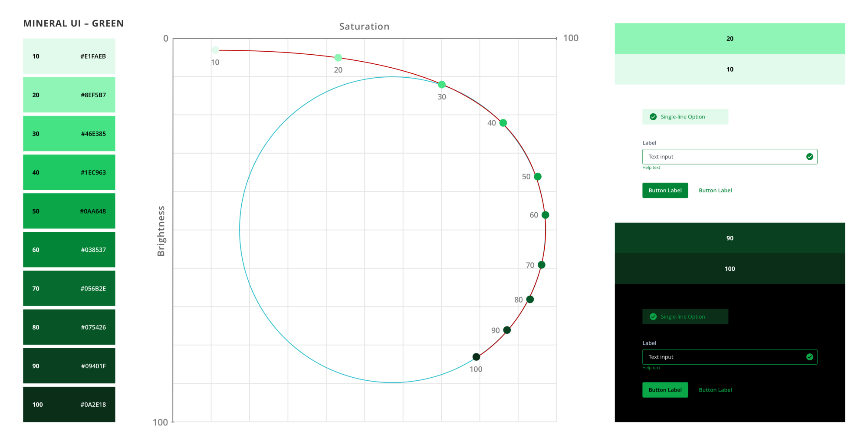
Task: Choose the green 60 swatch #038537
Action: 69,250
